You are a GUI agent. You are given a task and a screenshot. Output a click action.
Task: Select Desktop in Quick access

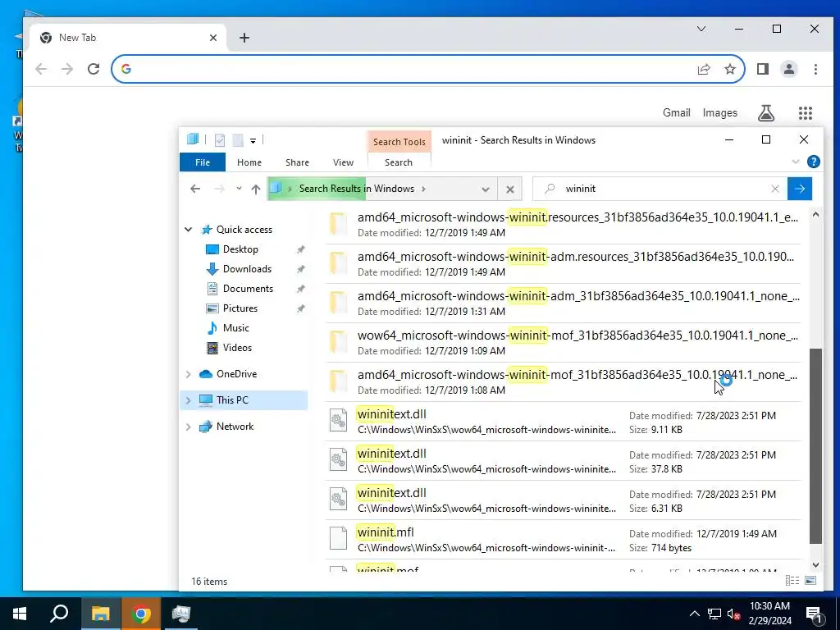(240, 249)
